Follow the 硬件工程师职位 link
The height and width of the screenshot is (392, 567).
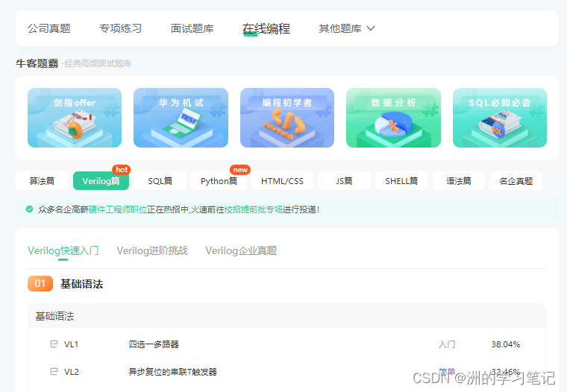click(118, 209)
